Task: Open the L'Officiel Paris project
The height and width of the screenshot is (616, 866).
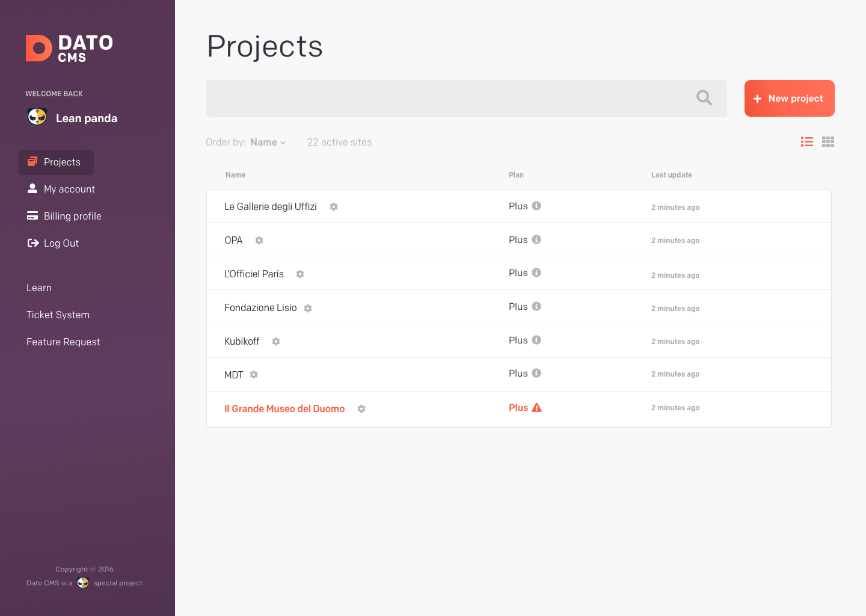Action: (254, 274)
